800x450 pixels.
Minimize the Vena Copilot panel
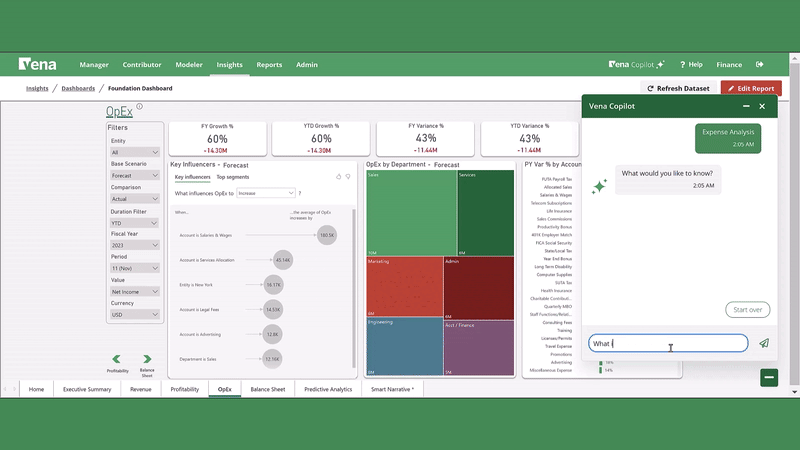coord(746,106)
